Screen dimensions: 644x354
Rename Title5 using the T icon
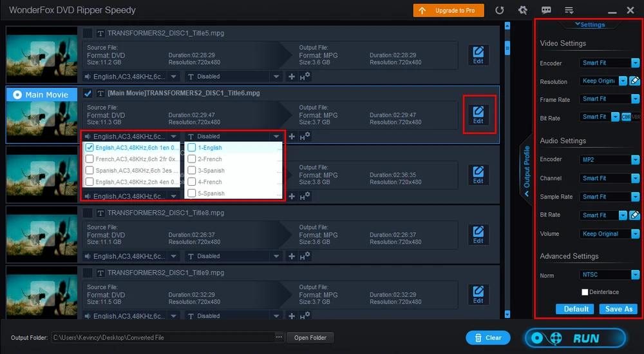click(x=100, y=34)
